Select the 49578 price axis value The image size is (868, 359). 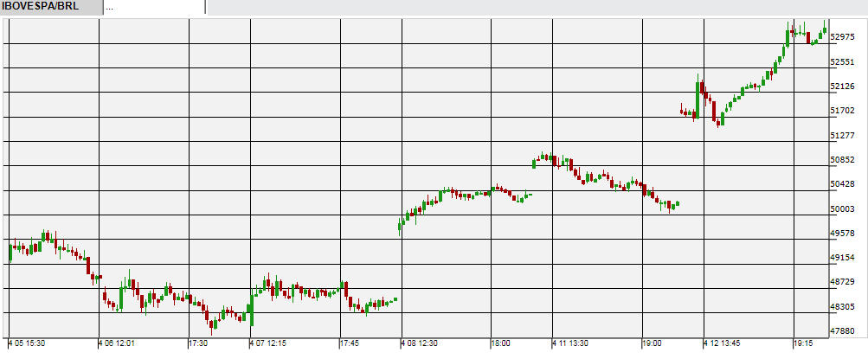point(845,234)
